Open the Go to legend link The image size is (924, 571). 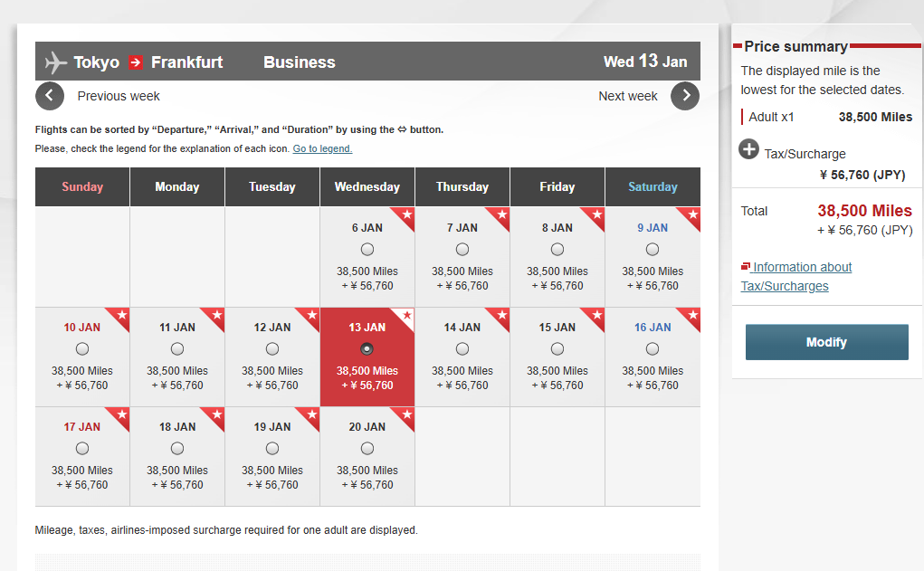point(322,148)
